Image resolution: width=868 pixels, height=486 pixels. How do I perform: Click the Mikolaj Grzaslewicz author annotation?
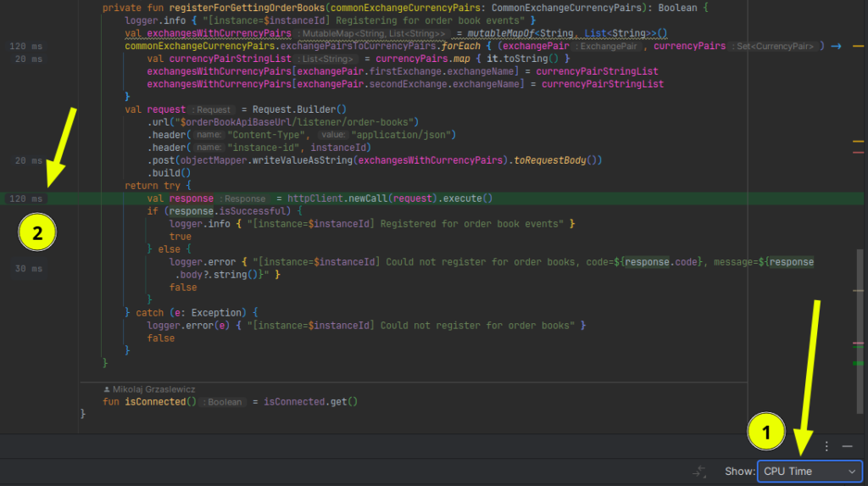point(154,389)
